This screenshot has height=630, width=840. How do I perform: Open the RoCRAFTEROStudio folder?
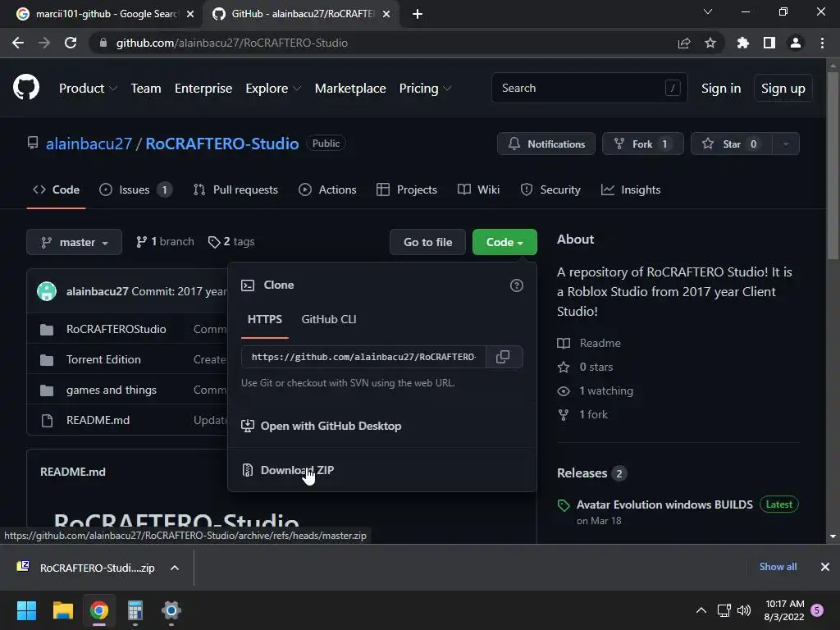(x=116, y=329)
